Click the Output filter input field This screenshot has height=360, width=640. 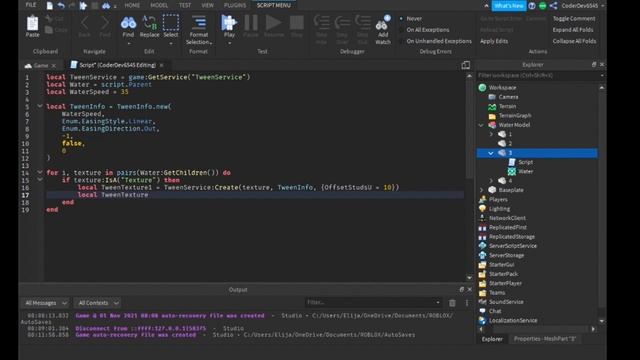click(x=373, y=302)
